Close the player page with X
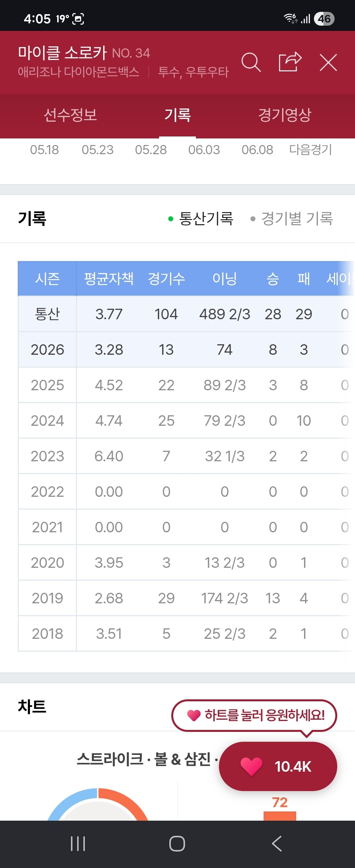 [328, 62]
